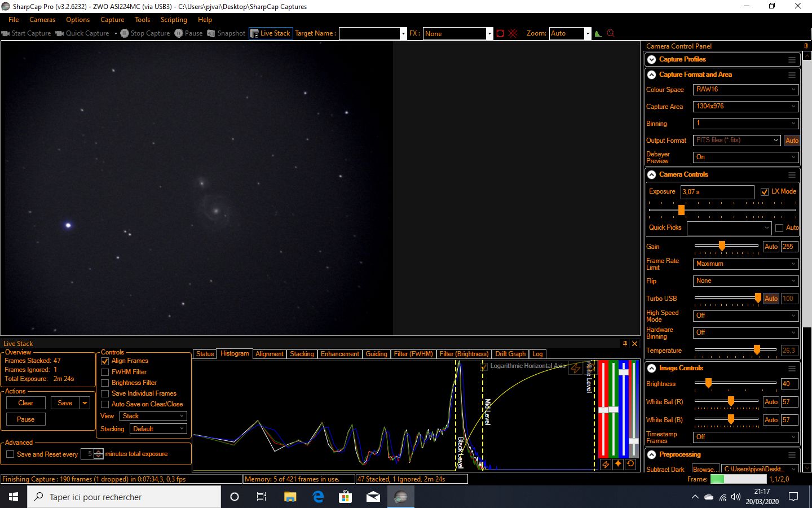Screen dimensions: 812x508
Task: Open the Scripting menu
Action: pyautogui.click(x=174, y=20)
